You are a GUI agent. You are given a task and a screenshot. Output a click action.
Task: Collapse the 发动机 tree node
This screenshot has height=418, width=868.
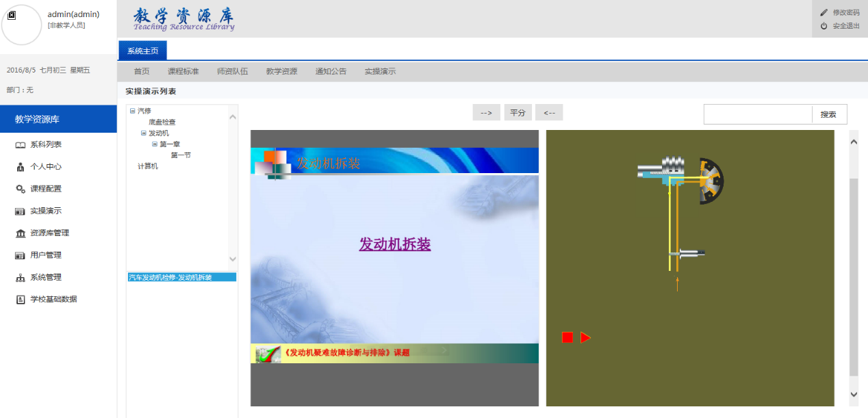[x=144, y=133]
